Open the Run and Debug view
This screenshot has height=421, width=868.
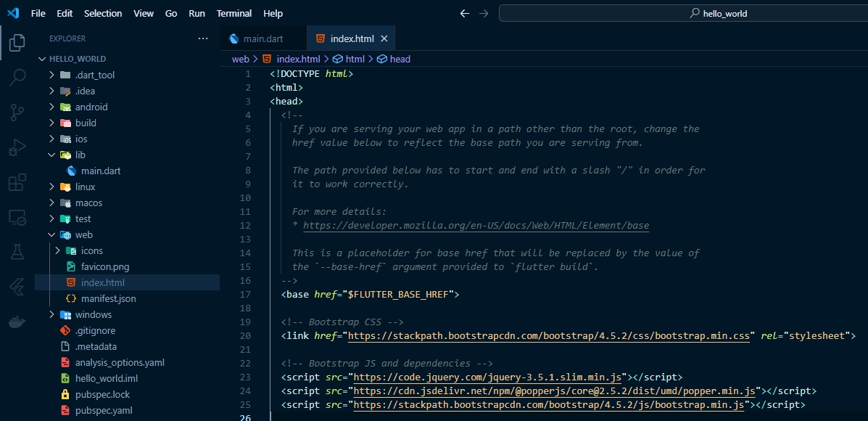[x=17, y=147]
